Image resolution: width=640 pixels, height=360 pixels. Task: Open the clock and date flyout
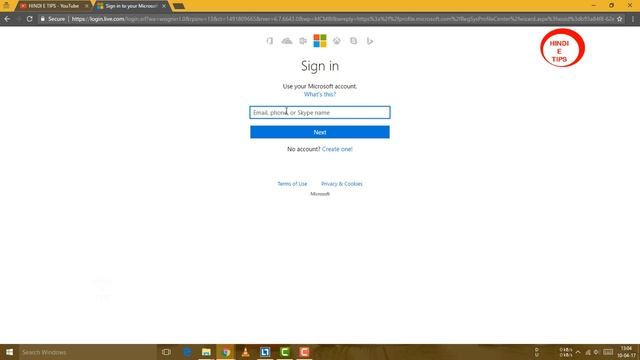coord(627,352)
